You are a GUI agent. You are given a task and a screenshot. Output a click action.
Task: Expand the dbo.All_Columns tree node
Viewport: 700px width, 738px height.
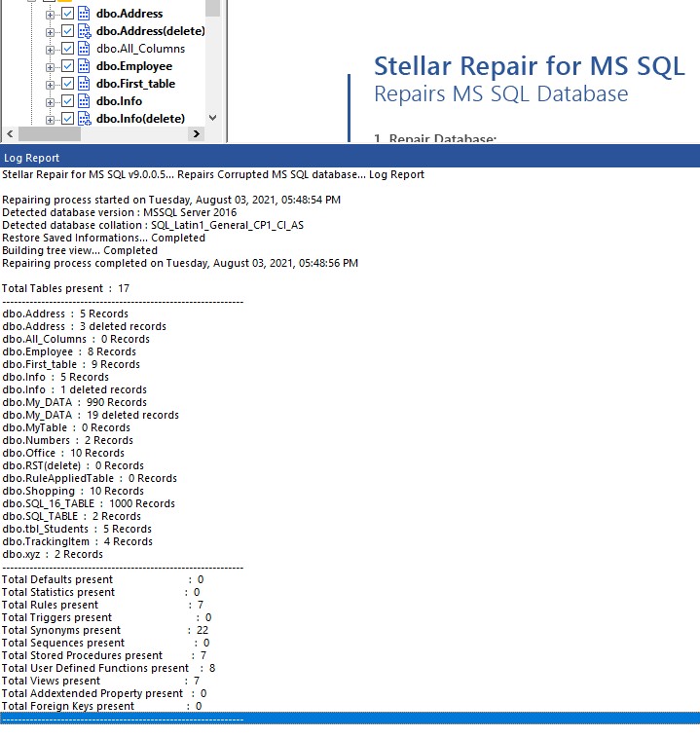pos(50,50)
